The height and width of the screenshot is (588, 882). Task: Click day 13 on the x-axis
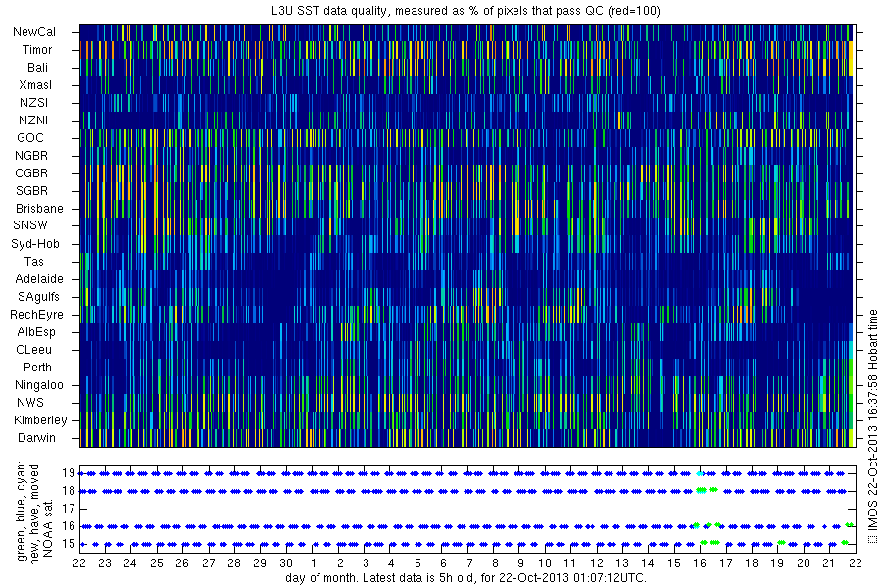tap(622, 563)
